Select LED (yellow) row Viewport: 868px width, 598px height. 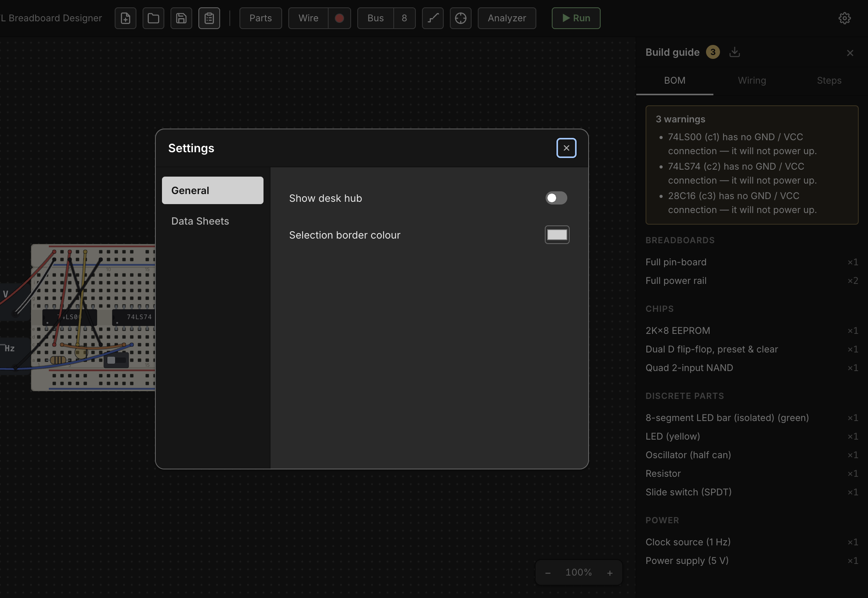[752, 436]
